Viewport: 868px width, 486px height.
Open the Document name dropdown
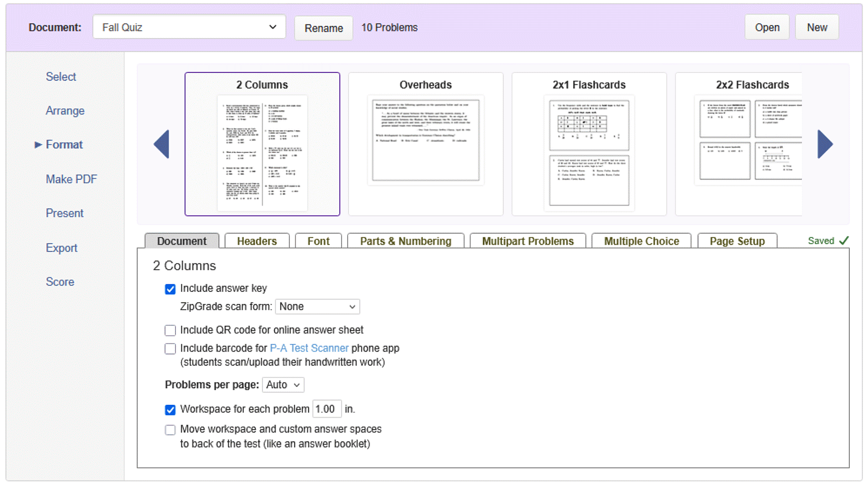point(189,27)
